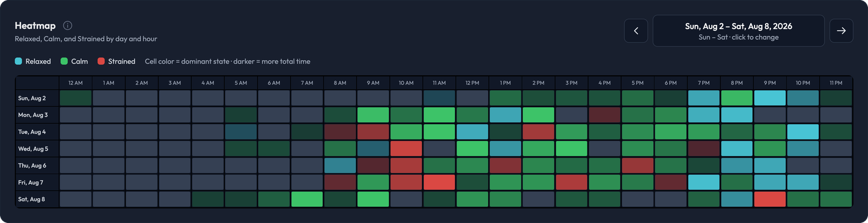Click the Tue, Aug 4 cell at 9 AM
868x223 pixels.
374,131
